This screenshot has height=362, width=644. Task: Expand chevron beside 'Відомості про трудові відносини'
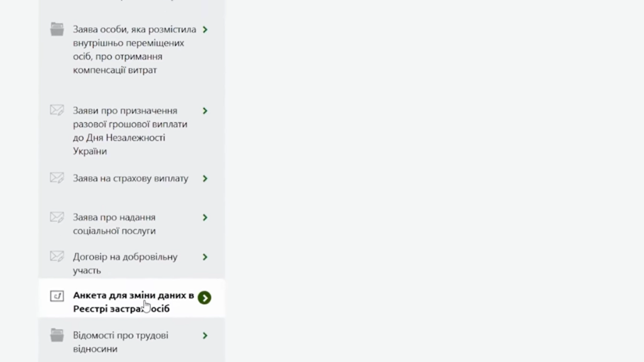205,336
